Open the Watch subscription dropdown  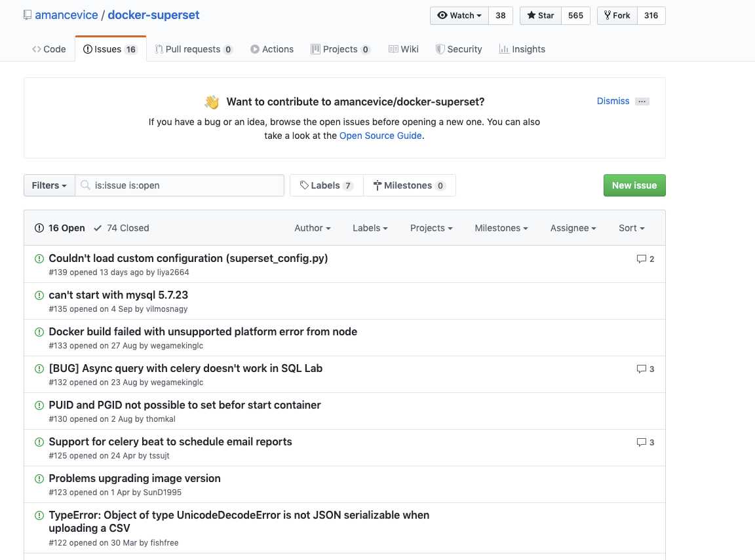point(459,16)
